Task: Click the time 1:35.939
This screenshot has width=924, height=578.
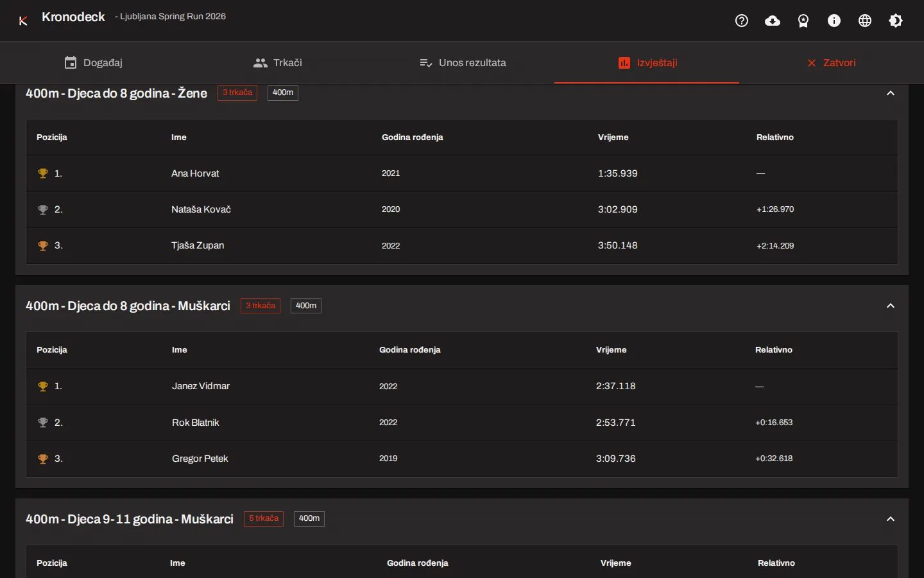Action: [618, 173]
